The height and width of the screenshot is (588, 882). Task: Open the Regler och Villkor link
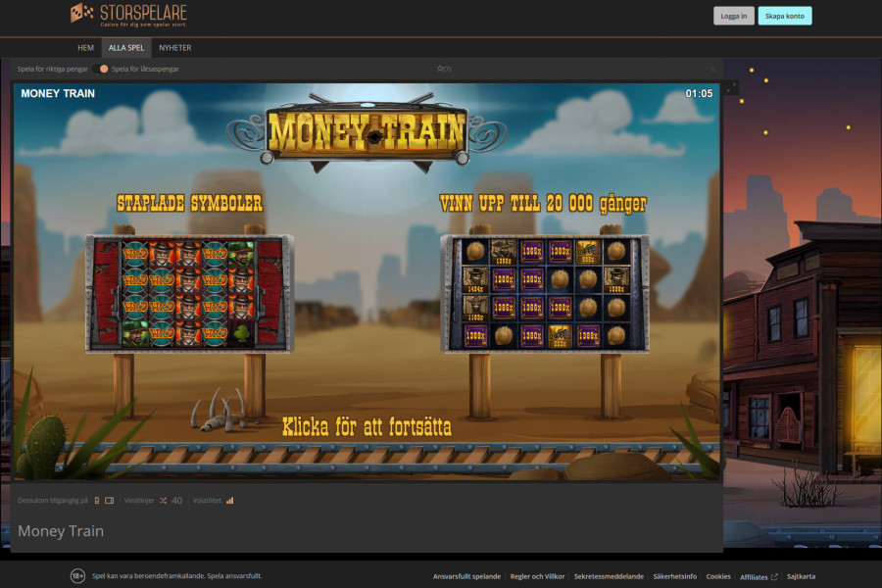coord(537,576)
